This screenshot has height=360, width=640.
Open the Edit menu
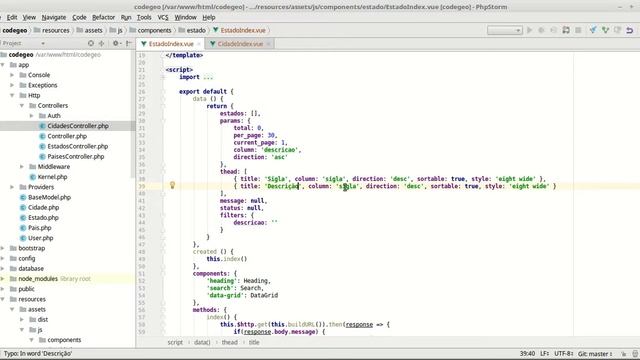pos(12,17)
